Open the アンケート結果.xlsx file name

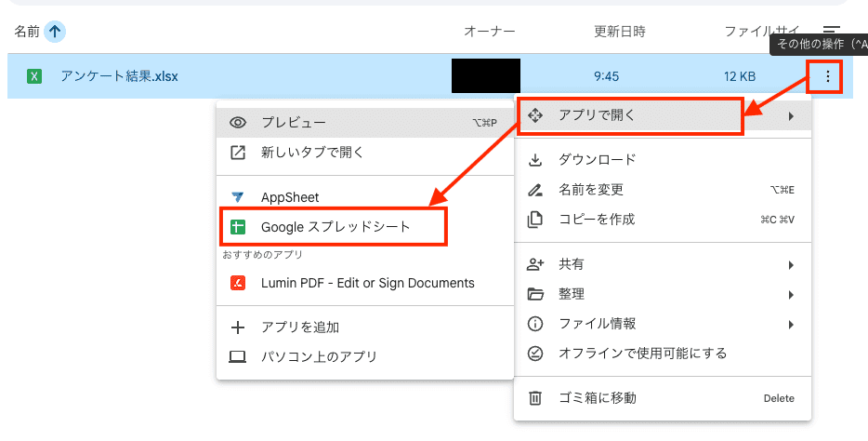click(x=119, y=76)
